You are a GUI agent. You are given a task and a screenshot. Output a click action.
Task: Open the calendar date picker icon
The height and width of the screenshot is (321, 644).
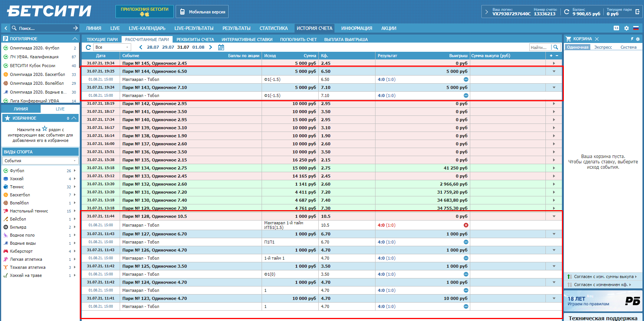coord(221,48)
